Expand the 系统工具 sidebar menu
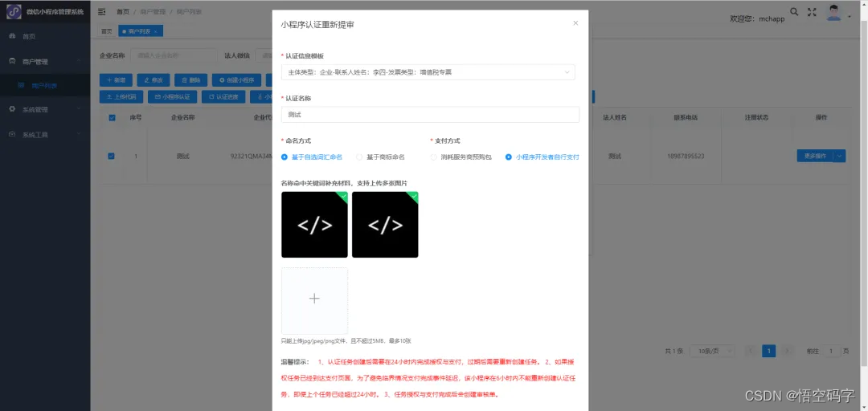This screenshot has width=868, height=411. 45,134
